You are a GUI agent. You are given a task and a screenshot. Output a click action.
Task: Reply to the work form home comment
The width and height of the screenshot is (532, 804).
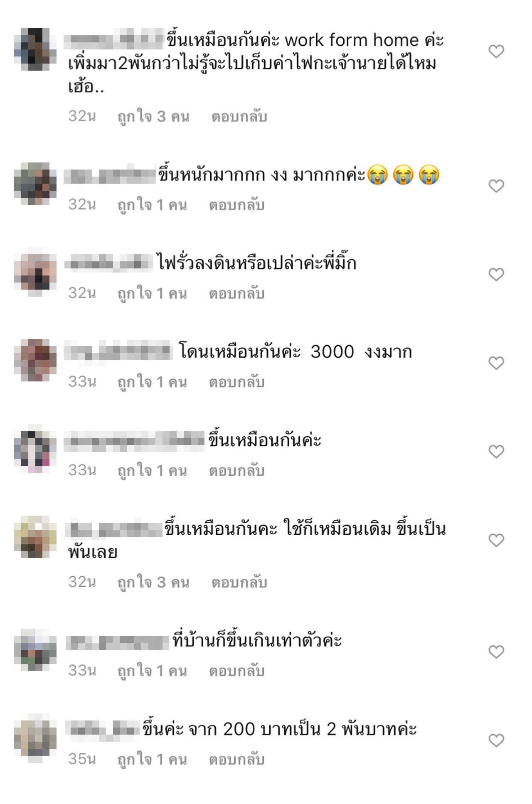tap(239, 117)
